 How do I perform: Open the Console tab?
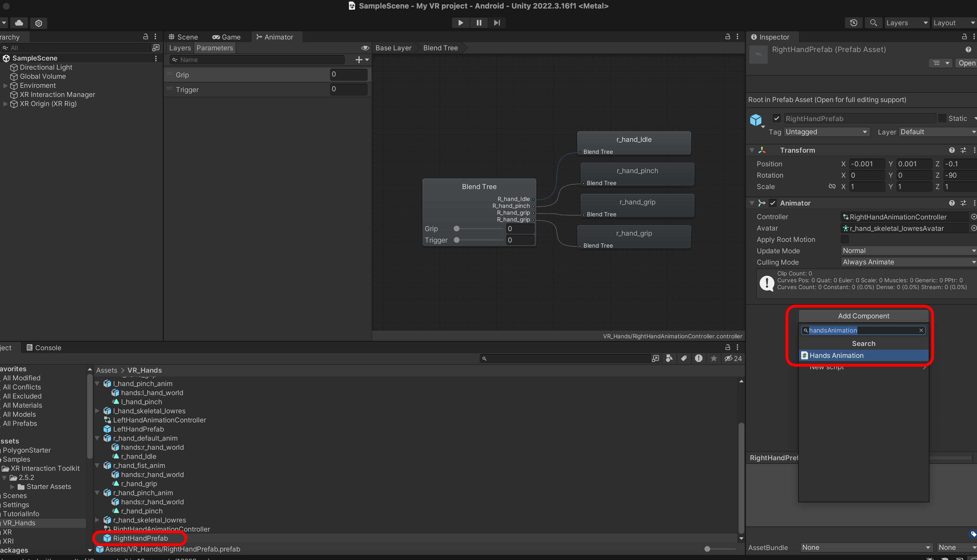(44, 348)
